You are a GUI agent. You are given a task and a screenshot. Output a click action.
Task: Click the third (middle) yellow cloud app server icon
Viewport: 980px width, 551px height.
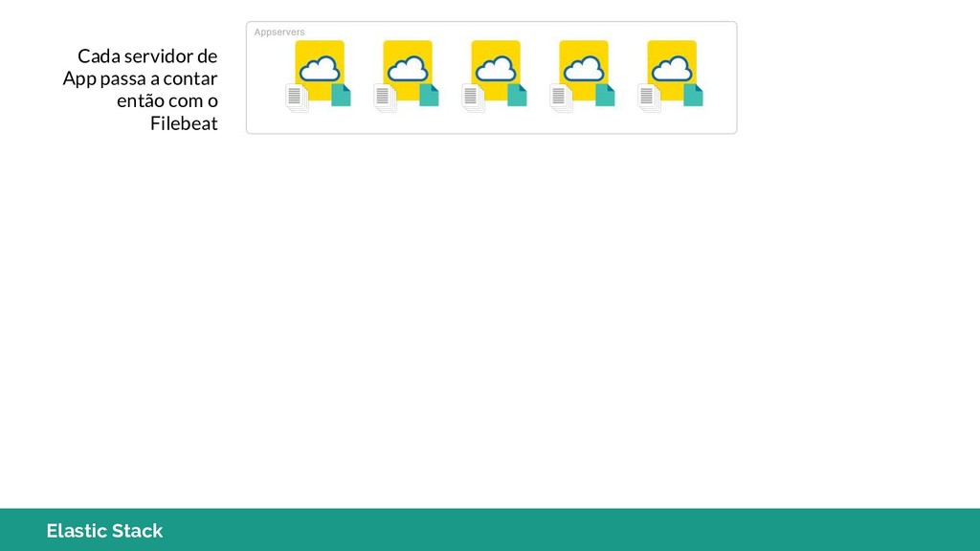click(x=496, y=69)
